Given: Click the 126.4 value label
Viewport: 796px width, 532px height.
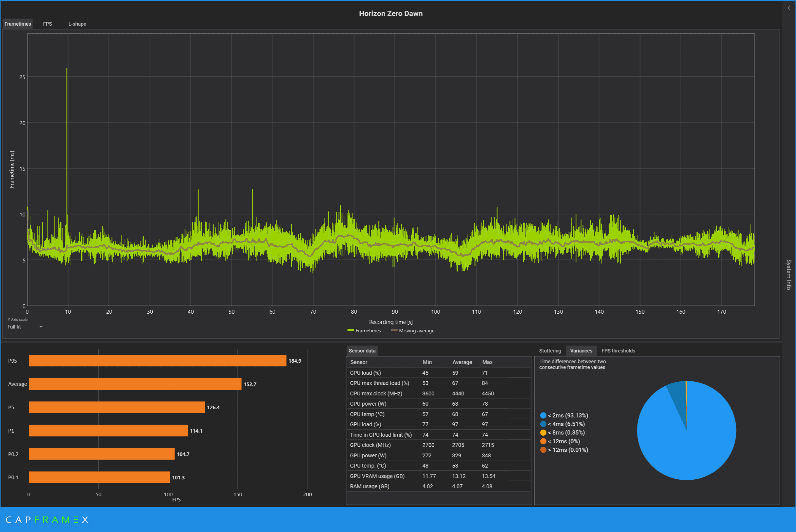Looking at the screenshot, I should click(x=213, y=407).
